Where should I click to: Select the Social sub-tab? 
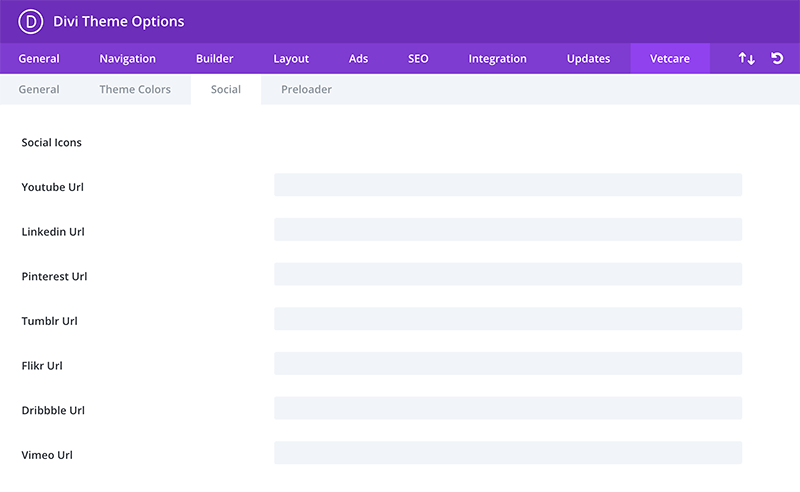point(226,89)
